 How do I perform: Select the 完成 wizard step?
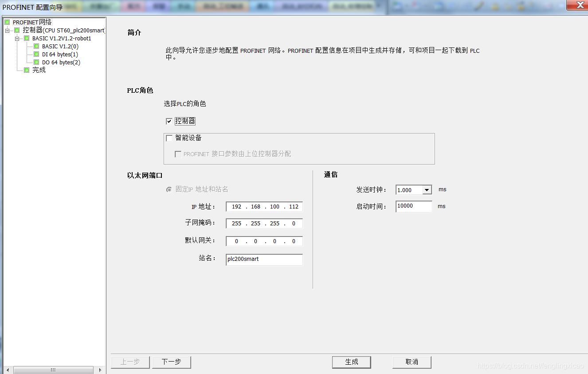[x=39, y=70]
